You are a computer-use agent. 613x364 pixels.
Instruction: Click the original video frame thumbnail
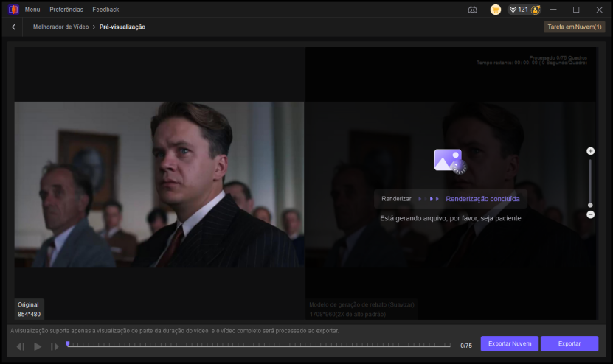point(159,185)
